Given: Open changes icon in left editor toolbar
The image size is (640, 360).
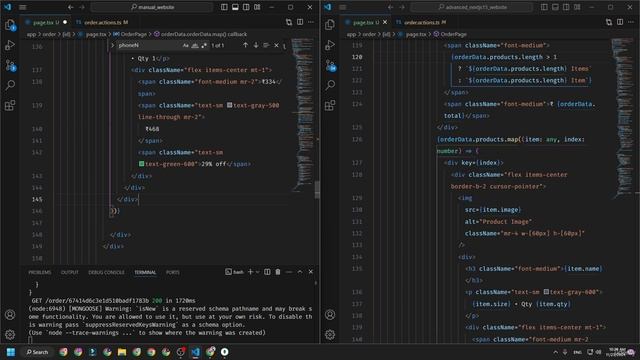Looking at the screenshot, I should click(289, 22).
